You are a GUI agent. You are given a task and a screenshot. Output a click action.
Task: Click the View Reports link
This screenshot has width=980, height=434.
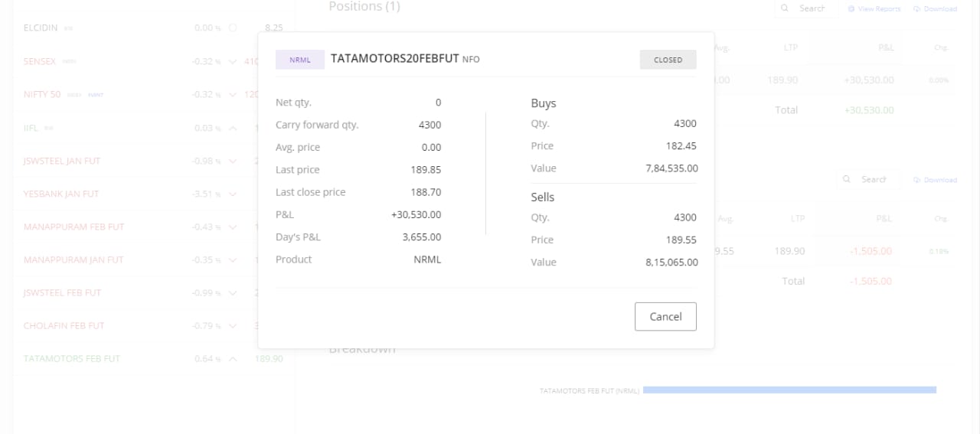(878, 9)
